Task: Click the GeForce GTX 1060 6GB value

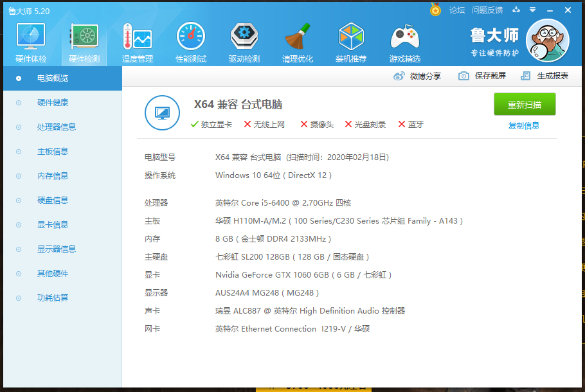Action: tap(303, 275)
